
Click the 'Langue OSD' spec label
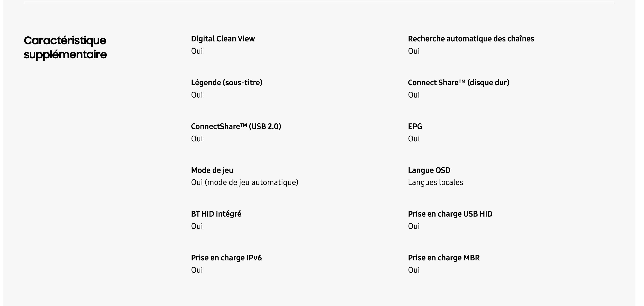tap(429, 170)
